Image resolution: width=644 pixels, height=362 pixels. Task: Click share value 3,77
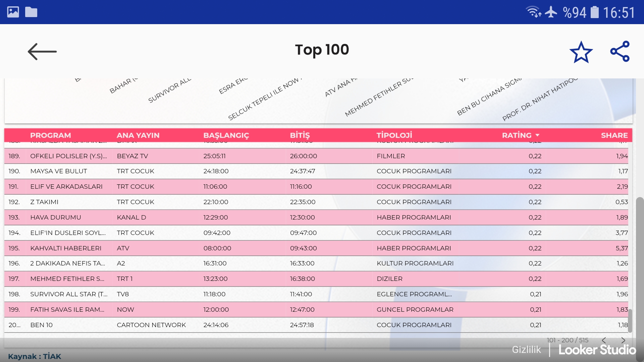coord(622,233)
